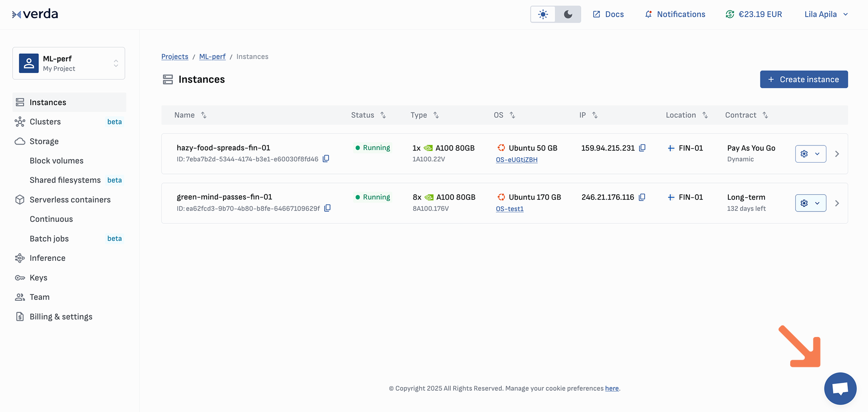Image resolution: width=868 pixels, height=412 pixels.
Task: Copy ID of green-mind-passes-fin-01 instance
Action: (x=327, y=208)
